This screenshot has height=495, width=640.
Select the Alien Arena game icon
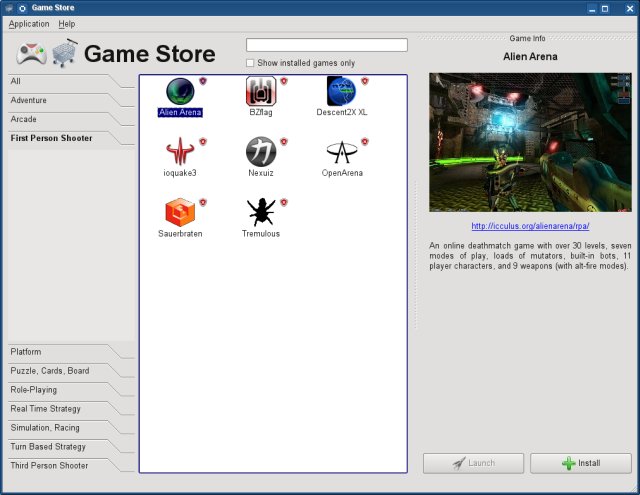[180, 91]
